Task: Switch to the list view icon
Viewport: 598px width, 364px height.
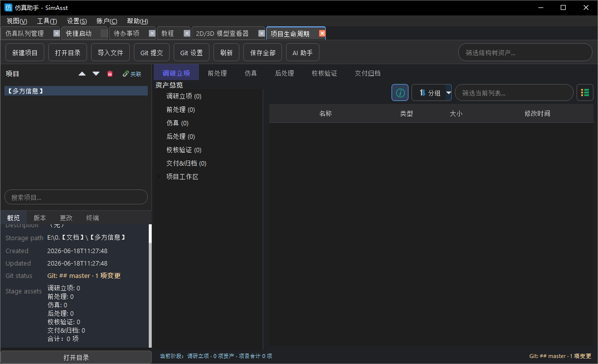Action: click(585, 92)
